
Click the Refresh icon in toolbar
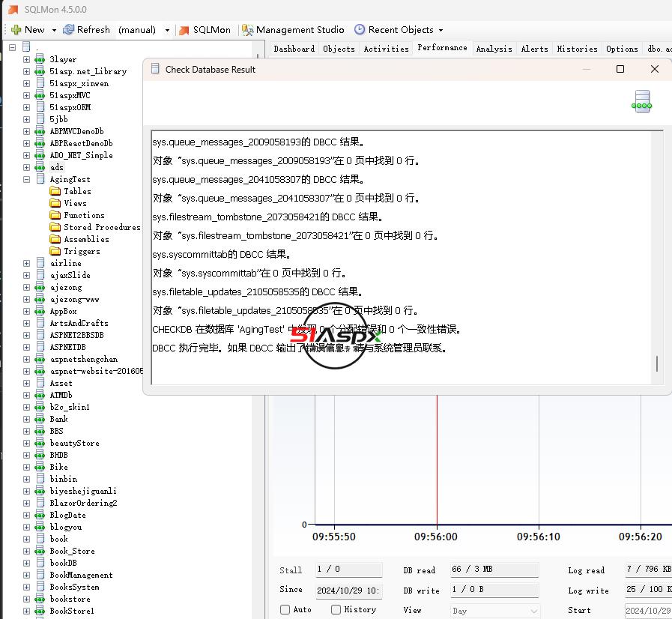[69, 30]
